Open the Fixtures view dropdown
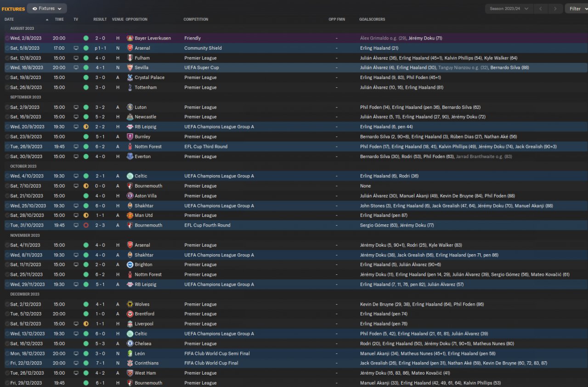588x387 pixels. pos(47,8)
